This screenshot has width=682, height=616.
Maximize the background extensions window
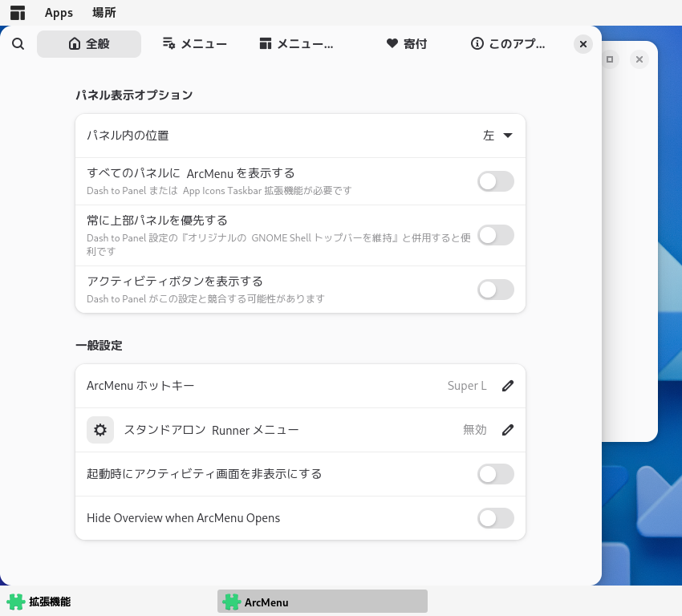point(610,59)
